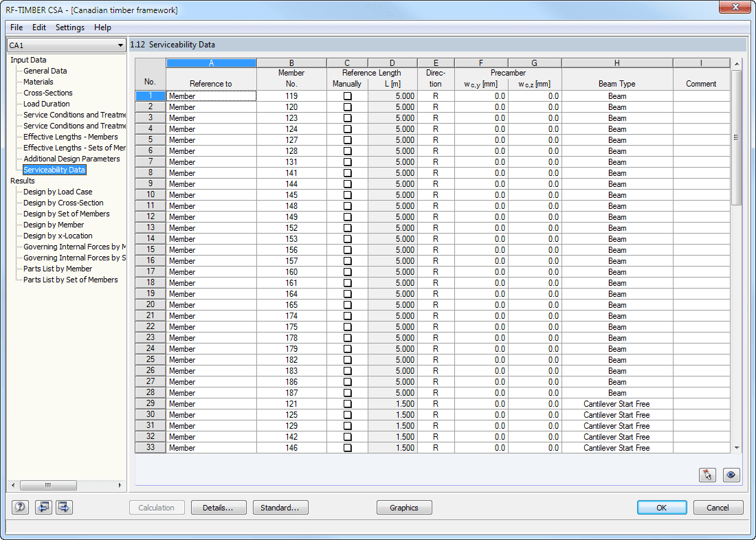Open the Settings menu

[69, 27]
